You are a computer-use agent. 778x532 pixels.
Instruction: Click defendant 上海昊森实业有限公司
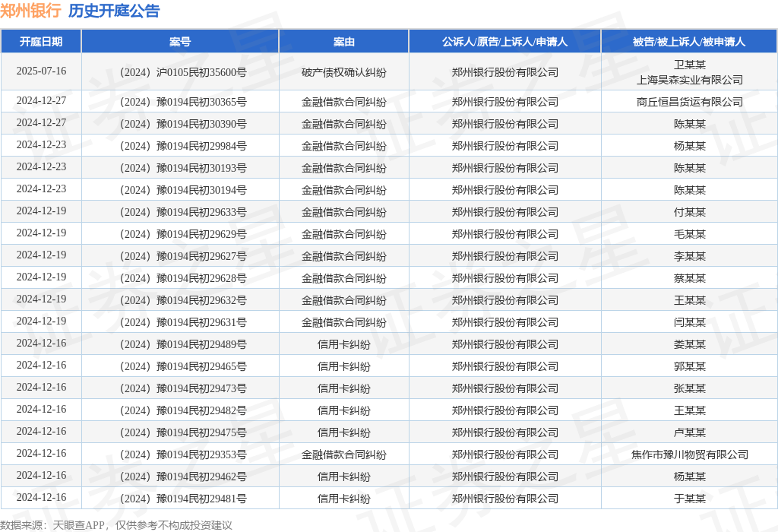click(x=690, y=80)
